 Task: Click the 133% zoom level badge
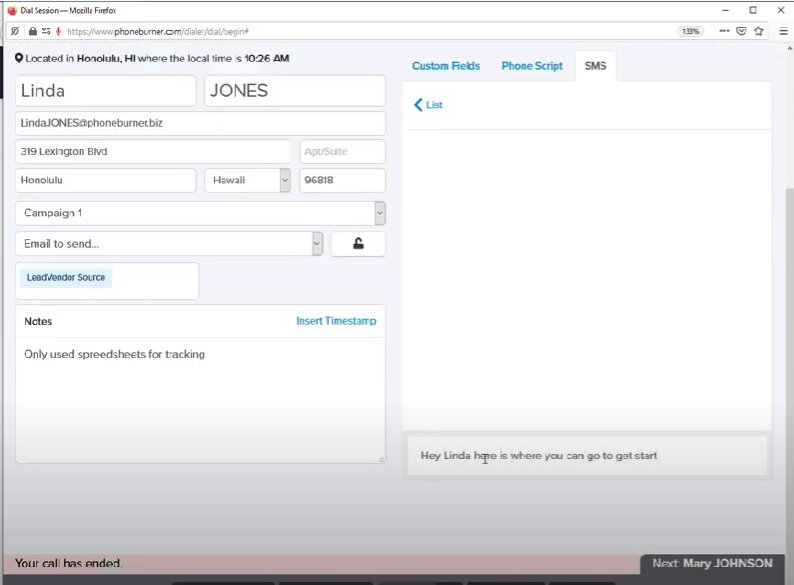(x=690, y=31)
